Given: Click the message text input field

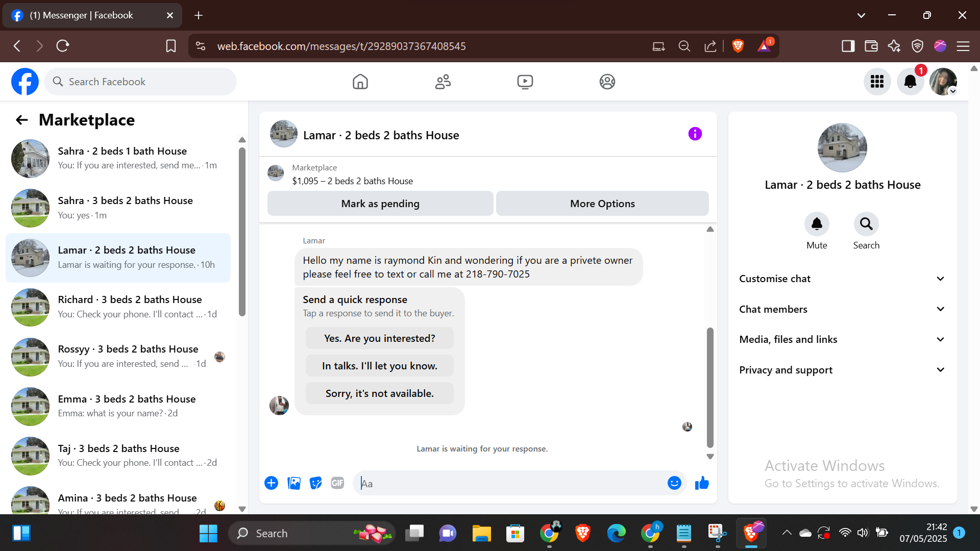Looking at the screenshot, I should (x=510, y=483).
